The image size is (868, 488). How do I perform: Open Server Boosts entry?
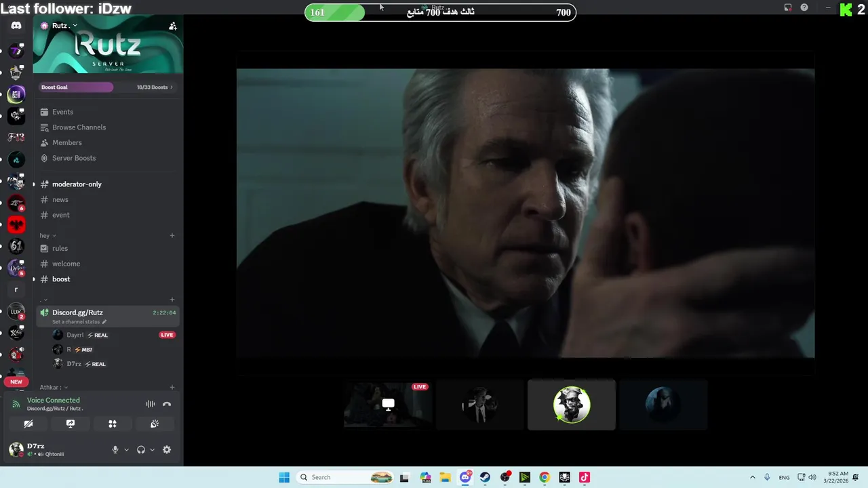tap(108, 158)
